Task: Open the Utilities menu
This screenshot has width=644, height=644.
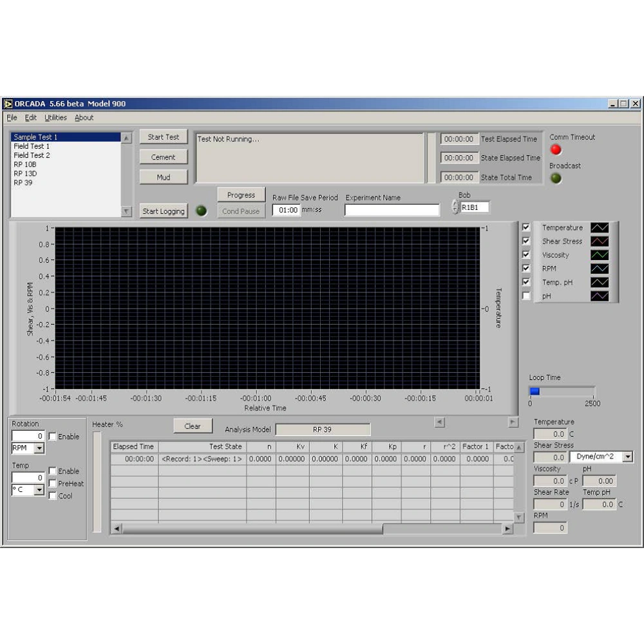Action: coord(55,118)
